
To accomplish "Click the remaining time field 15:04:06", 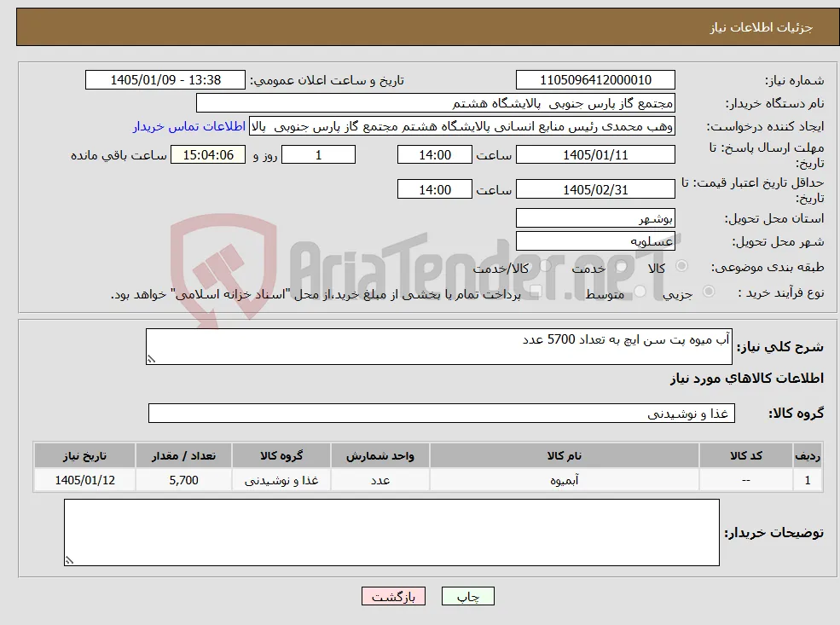I will pyautogui.click(x=208, y=155).
